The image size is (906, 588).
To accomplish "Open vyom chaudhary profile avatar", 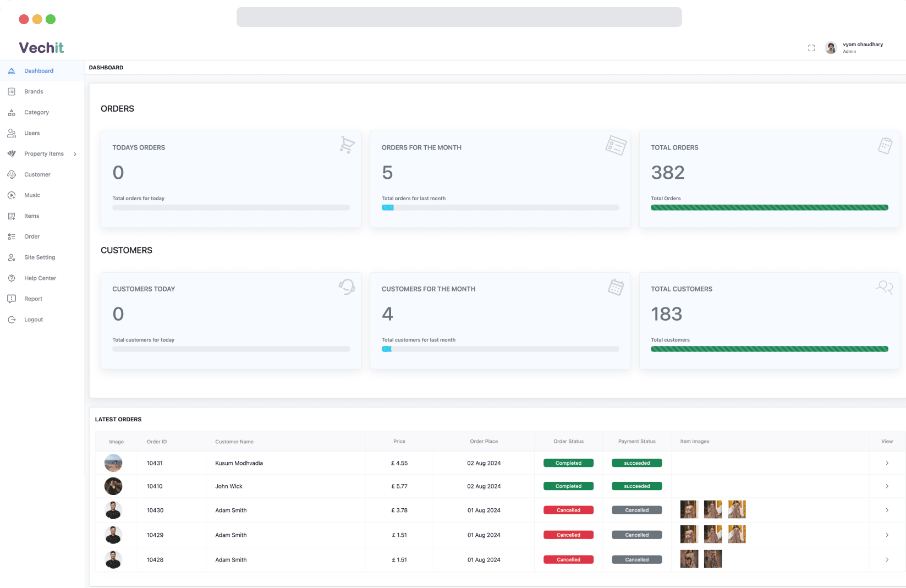I will pyautogui.click(x=831, y=48).
